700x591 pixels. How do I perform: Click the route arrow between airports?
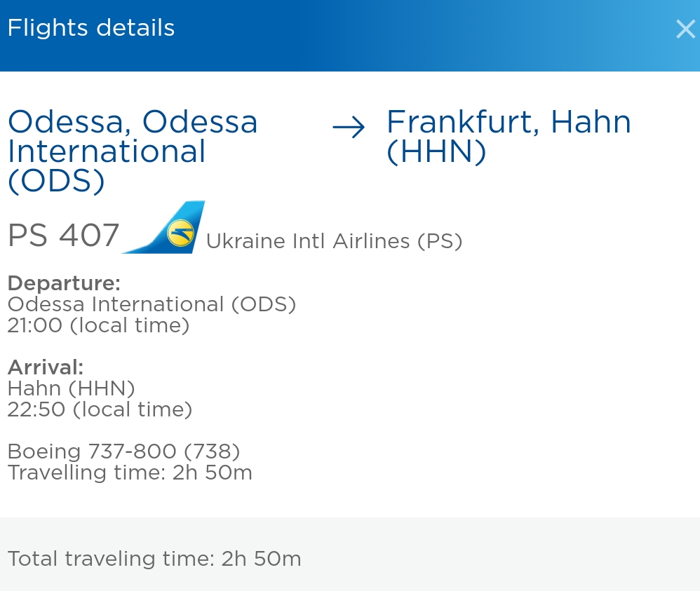[349, 128]
